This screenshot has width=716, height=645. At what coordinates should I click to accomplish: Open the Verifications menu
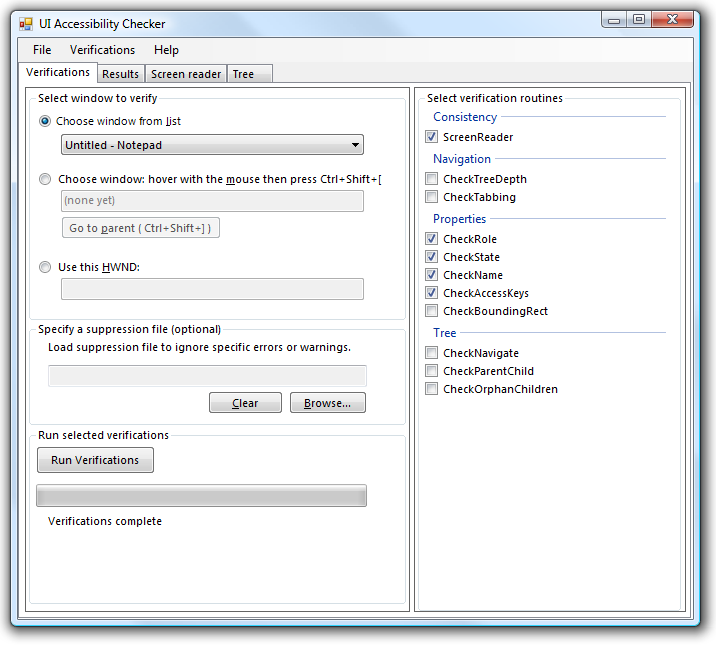coord(102,50)
